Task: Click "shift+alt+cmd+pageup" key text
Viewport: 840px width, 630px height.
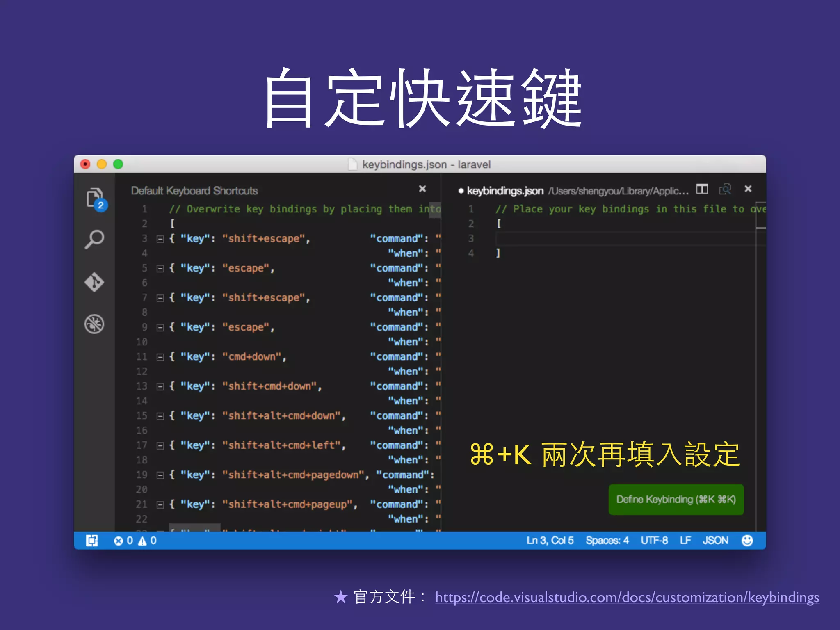Action: (290, 504)
